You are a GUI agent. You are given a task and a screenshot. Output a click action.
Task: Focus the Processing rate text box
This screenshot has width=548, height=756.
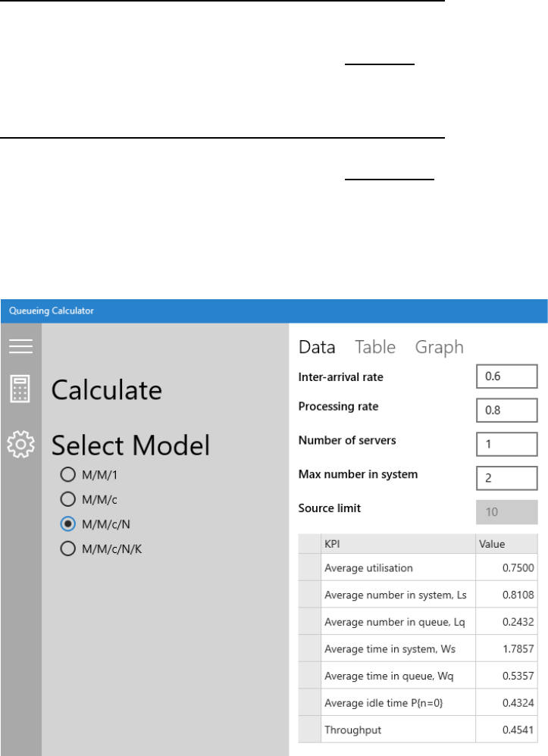point(506,411)
